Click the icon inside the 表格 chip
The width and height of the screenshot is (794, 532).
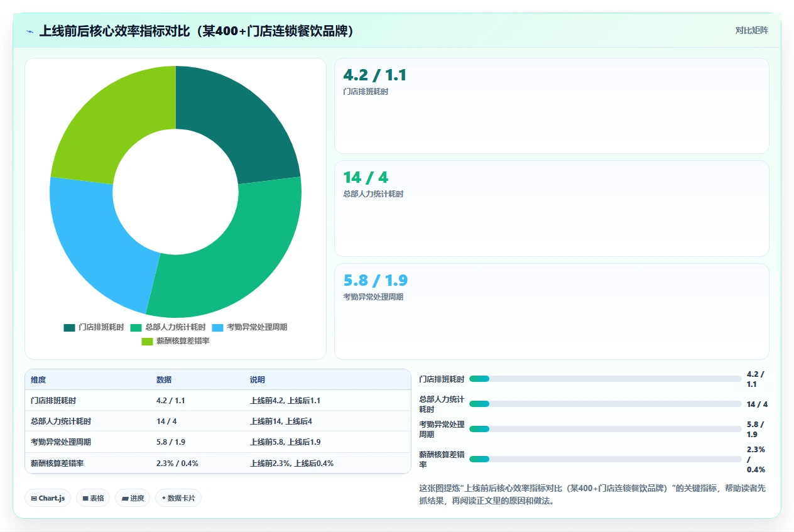(x=85, y=499)
